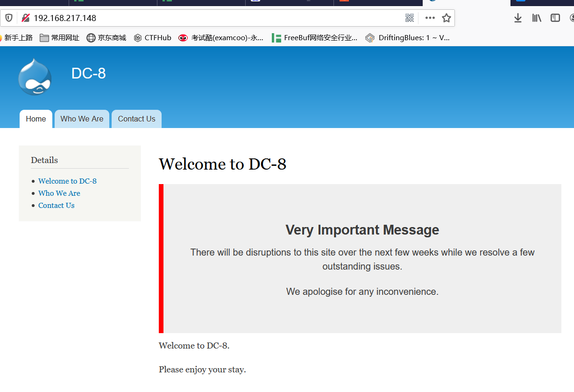
Task: Toggle the sidebar view icon
Action: pyautogui.click(x=555, y=18)
